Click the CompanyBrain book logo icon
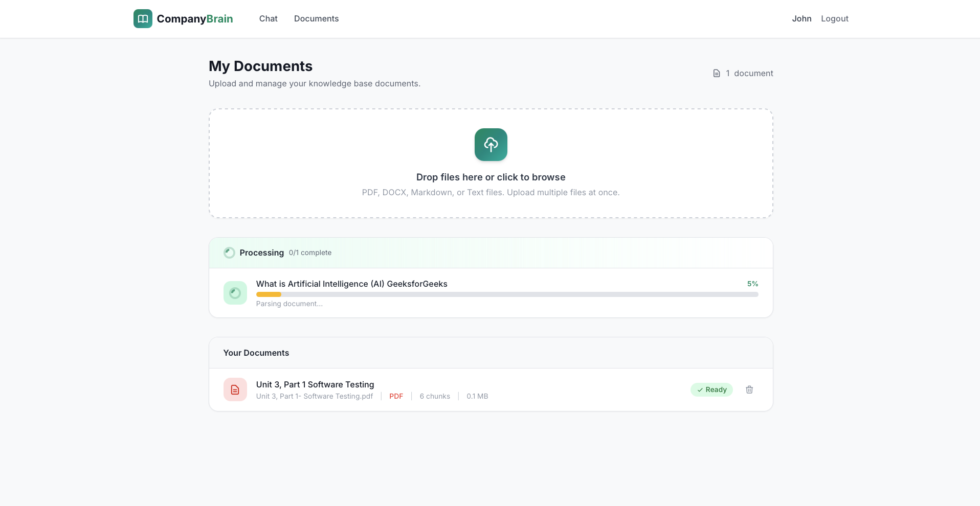Viewport: 980px width, 506px height. 142,18
